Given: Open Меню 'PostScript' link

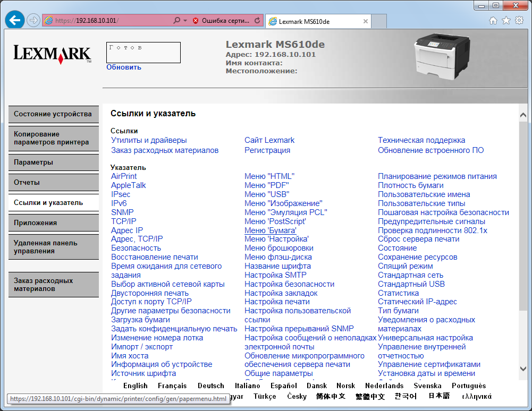Looking at the screenshot, I should pyautogui.click(x=275, y=221).
